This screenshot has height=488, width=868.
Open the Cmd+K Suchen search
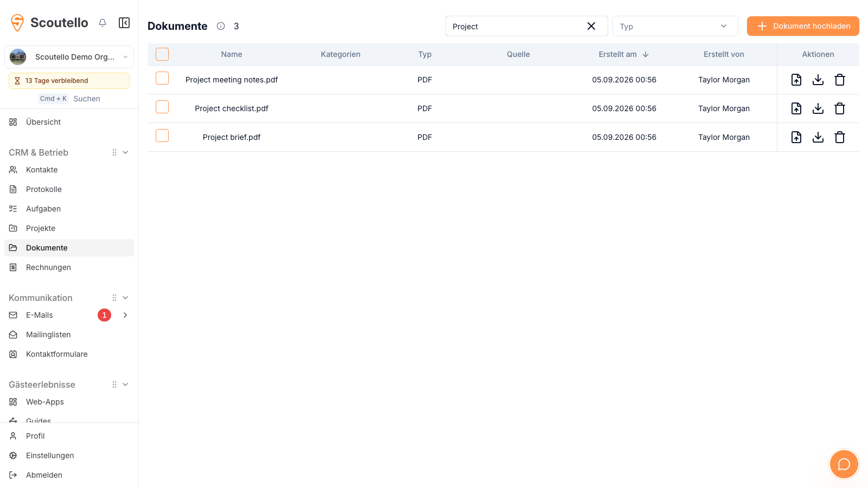point(69,99)
